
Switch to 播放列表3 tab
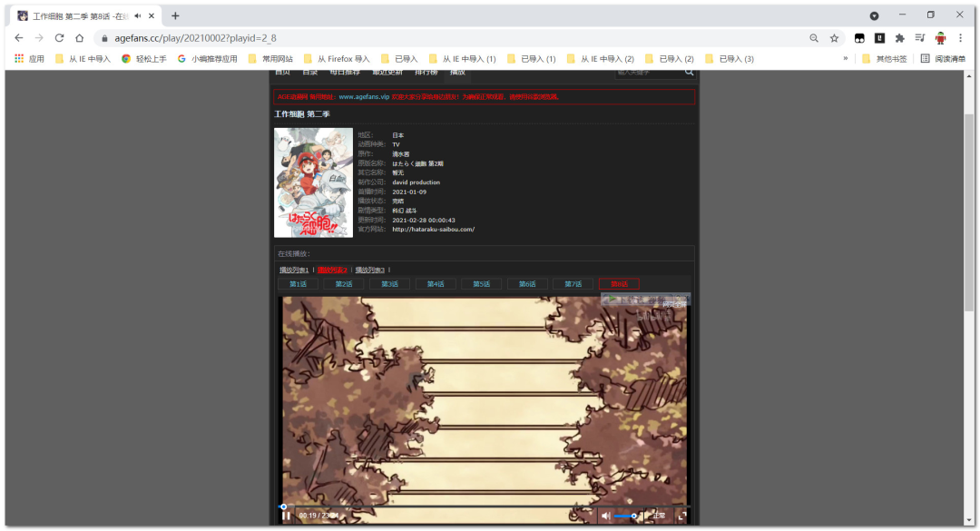(x=369, y=270)
